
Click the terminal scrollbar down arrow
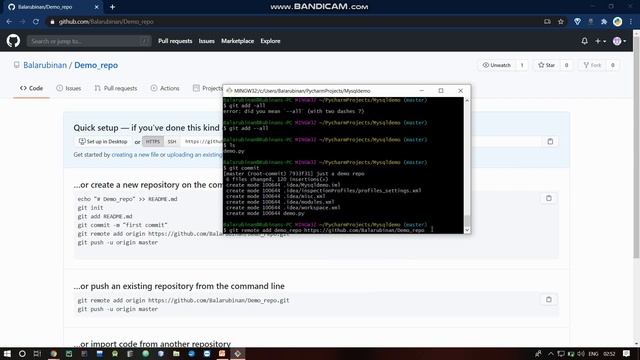[x=467, y=230]
